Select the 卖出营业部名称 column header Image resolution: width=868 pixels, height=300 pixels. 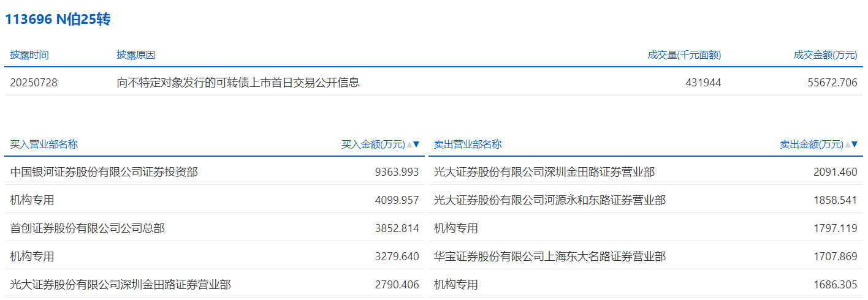click(x=468, y=144)
